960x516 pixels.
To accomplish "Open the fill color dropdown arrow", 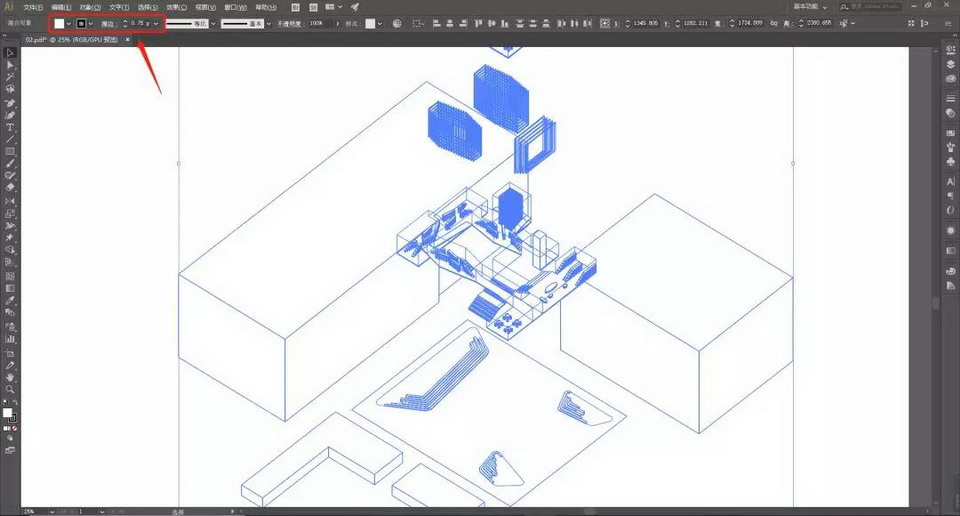I will [x=69, y=23].
